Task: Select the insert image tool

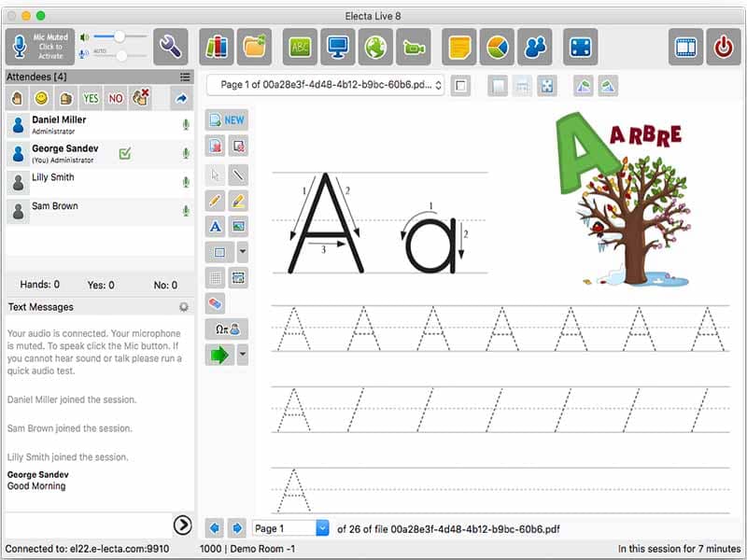Action: click(x=238, y=226)
